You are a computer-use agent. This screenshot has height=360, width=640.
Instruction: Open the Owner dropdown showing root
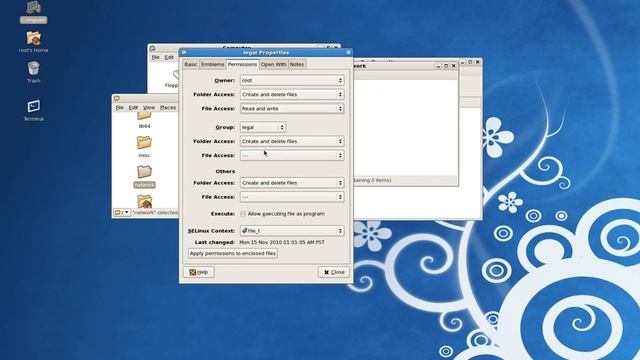(292, 80)
